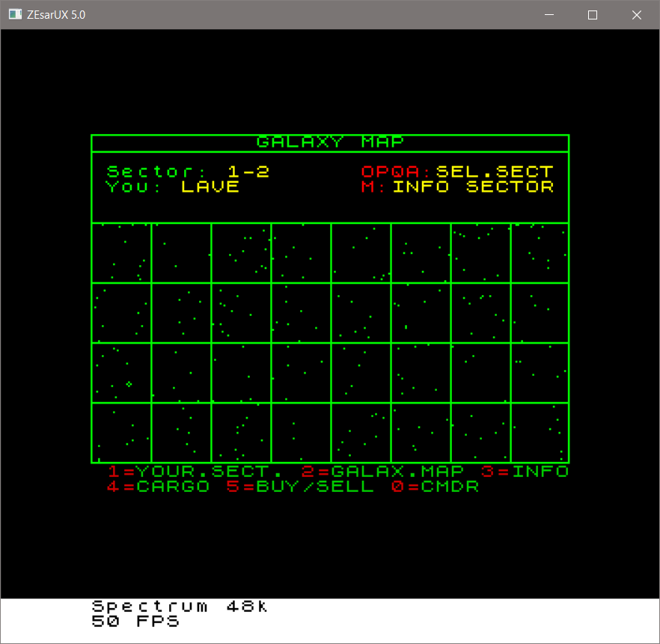Open the 2=GALAX.MAP menu option

382,471
